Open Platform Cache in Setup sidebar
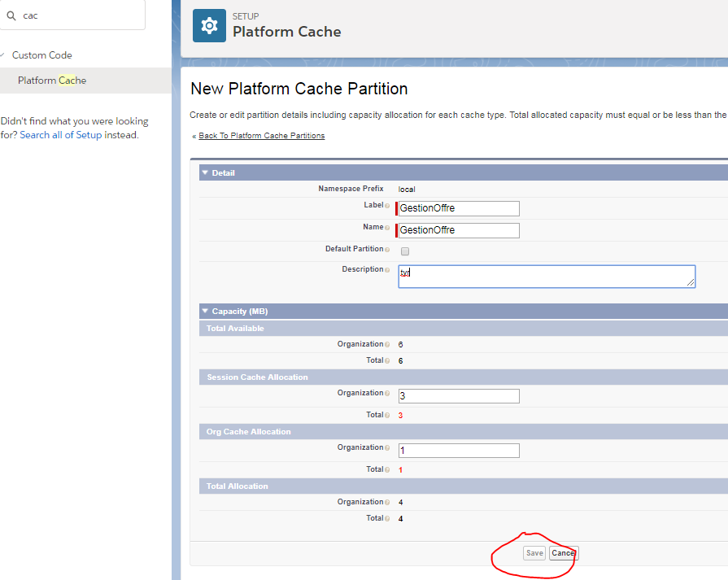This screenshot has width=728, height=580. point(52,81)
